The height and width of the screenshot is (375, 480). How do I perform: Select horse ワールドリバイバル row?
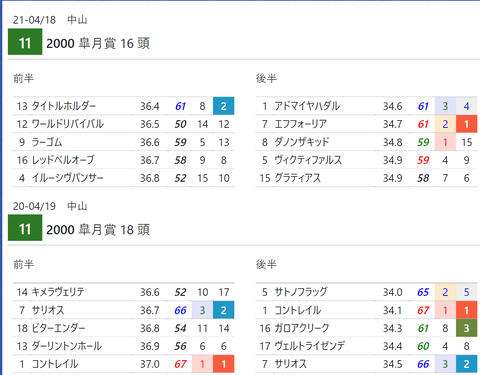pos(124,124)
